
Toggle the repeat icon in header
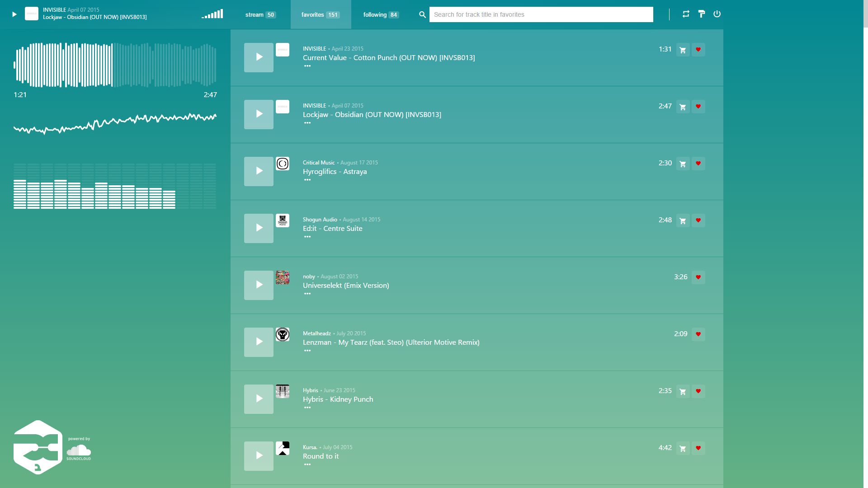tap(686, 14)
